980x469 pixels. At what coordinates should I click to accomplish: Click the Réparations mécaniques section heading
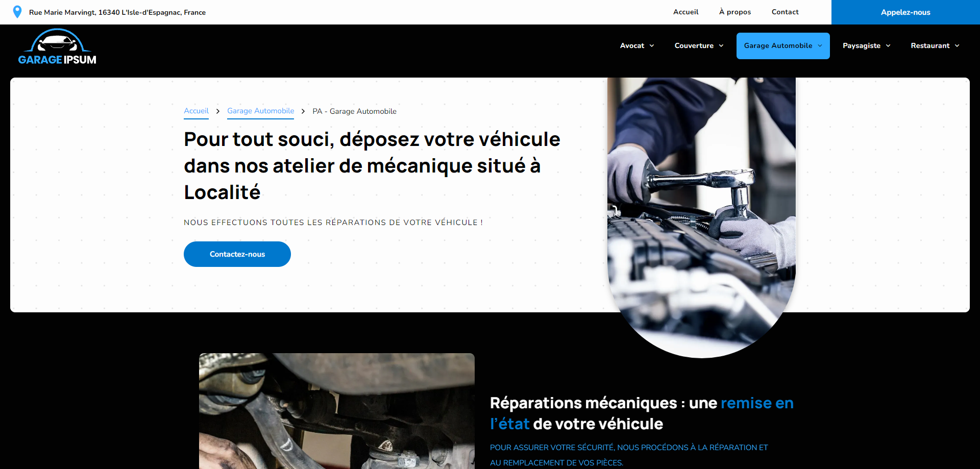tap(642, 413)
